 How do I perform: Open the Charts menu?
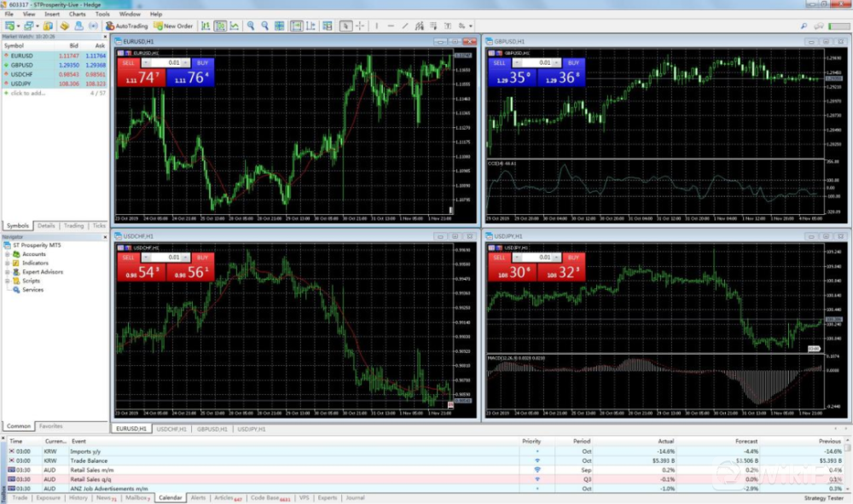pyautogui.click(x=78, y=14)
